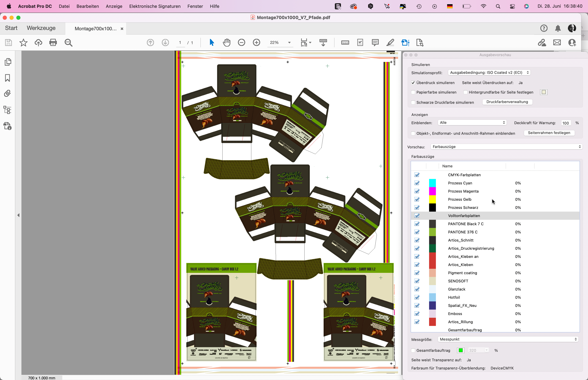Zoom out with minus circle icon

[x=242, y=43]
